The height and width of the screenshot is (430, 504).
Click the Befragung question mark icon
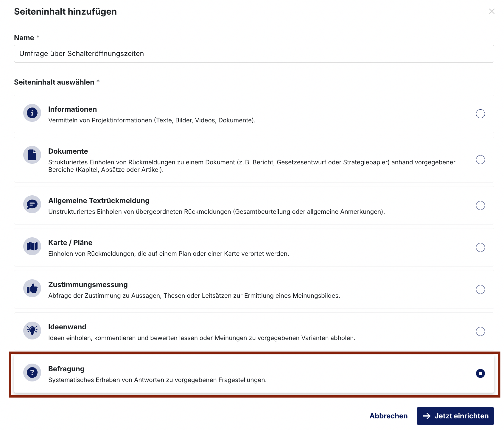click(x=32, y=373)
